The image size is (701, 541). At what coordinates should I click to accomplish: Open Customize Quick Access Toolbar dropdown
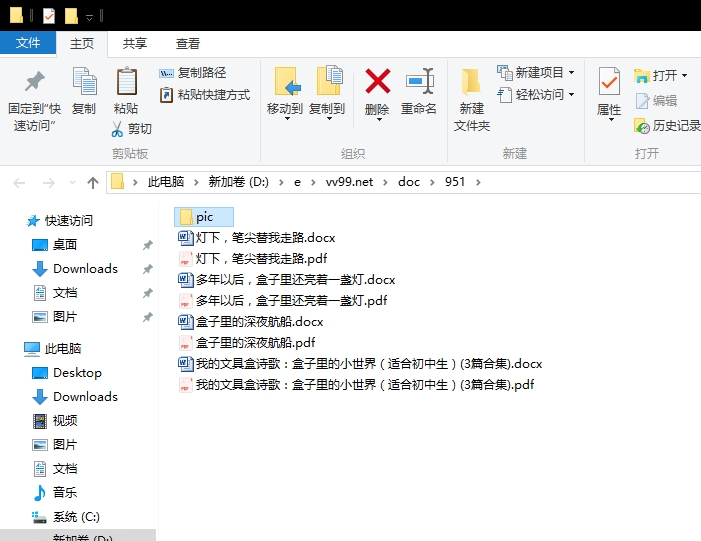coord(89,17)
